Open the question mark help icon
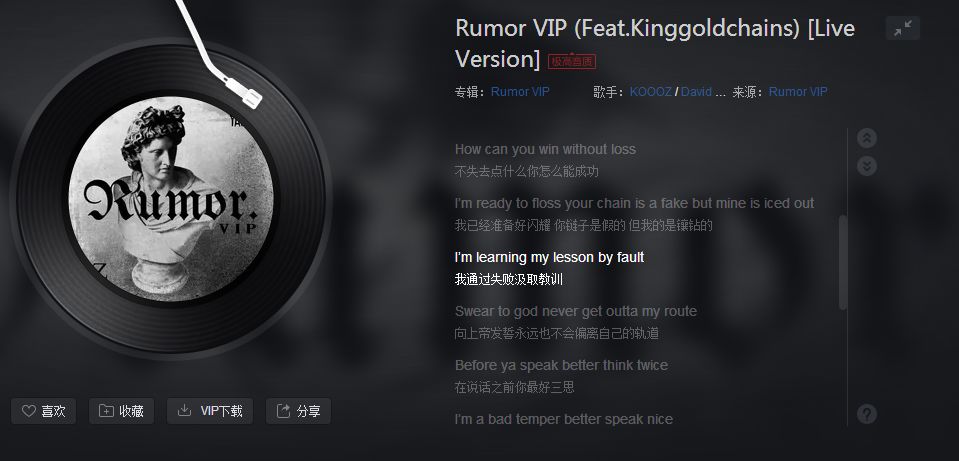Viewport: 959px width, 461px height. 867,414
